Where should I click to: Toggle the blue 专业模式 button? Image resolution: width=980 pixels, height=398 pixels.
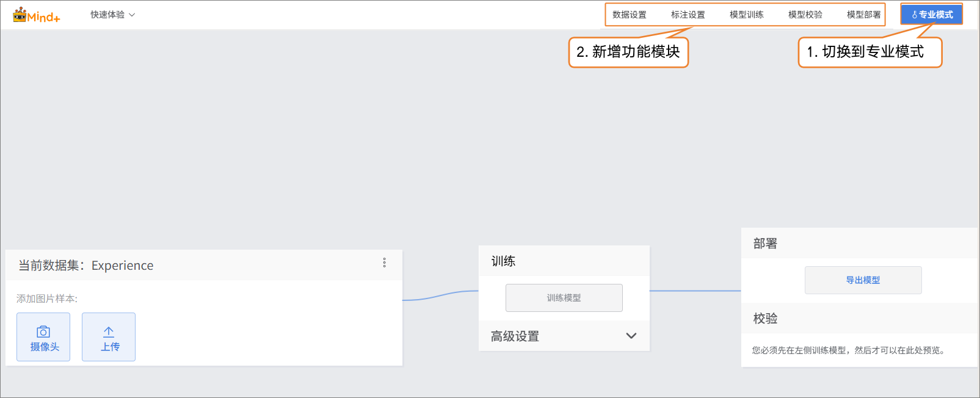click(932, 15)
